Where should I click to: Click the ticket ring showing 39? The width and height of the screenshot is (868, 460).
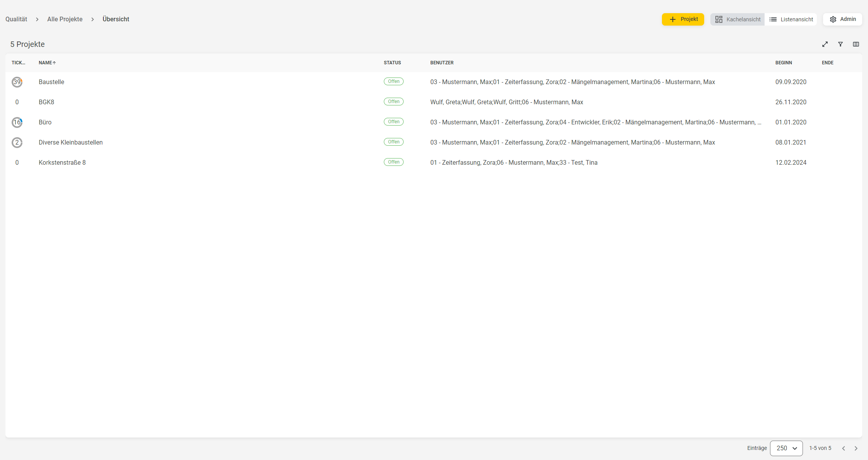(x=17, y=82)
